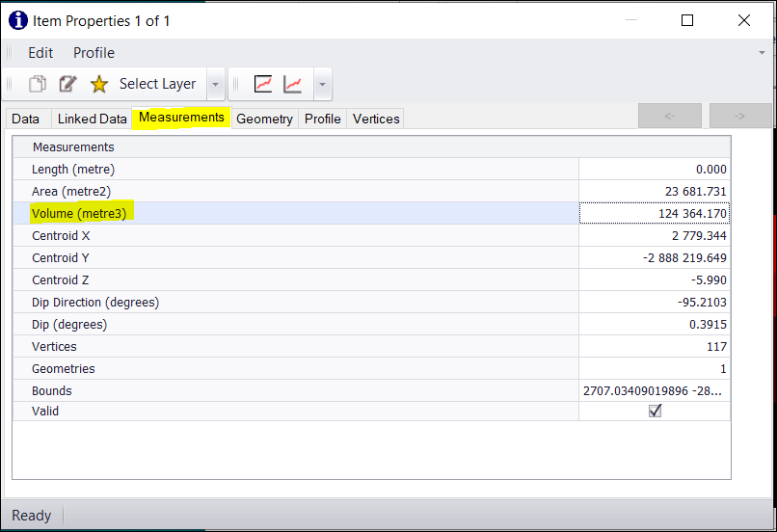Click the Volume value field 124 364.170
The height and width of the screenshot is (532, 777).
[x=655, y=213]
